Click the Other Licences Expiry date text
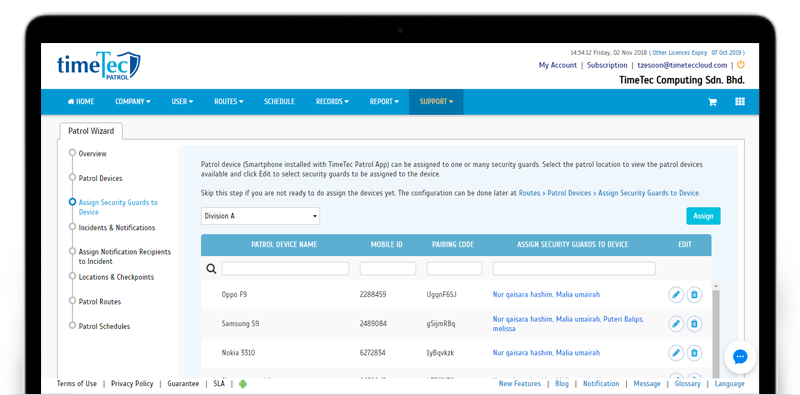The height and width of the screenshot is (395, 800). pyautogui.click(x=698, y=53)
